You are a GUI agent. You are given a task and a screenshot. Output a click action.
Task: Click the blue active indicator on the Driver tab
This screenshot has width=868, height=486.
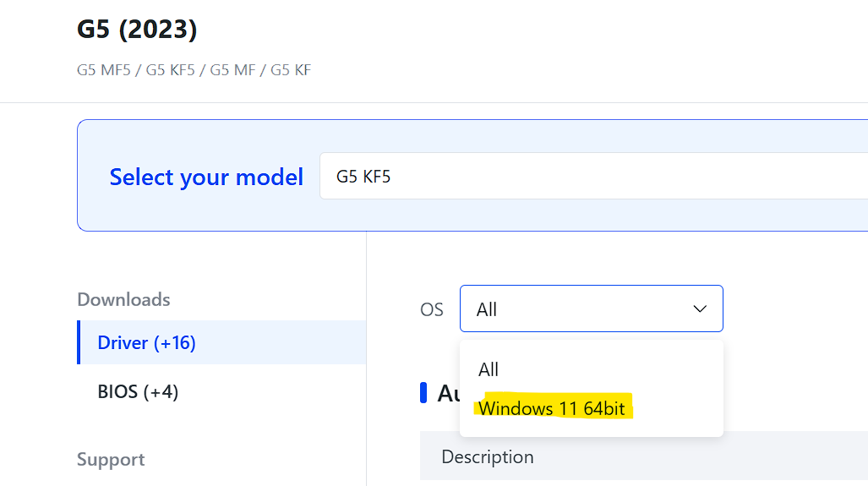click(x=79, y=342)
